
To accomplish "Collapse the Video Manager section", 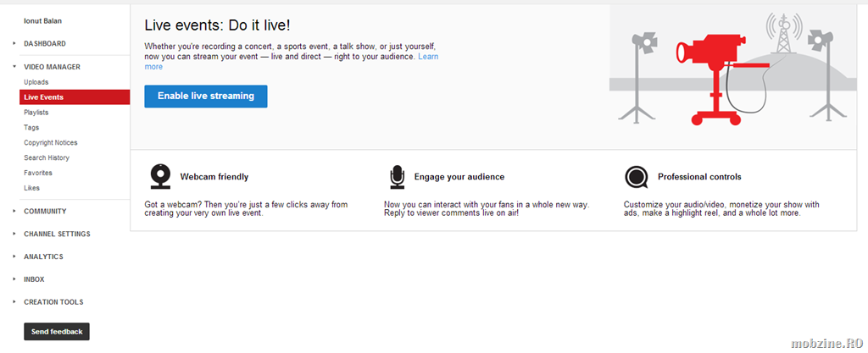I will 14,67.
